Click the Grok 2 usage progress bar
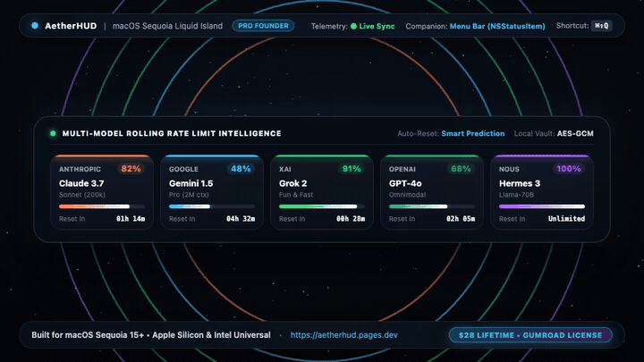 [322, 206]
